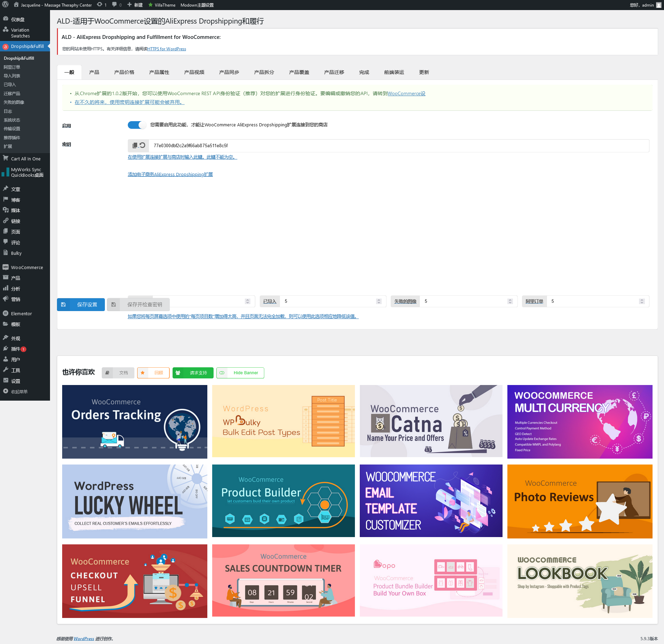Click the 回顾 review button
The width and height of the screenshot is (664, 644).
pos(153,373)
